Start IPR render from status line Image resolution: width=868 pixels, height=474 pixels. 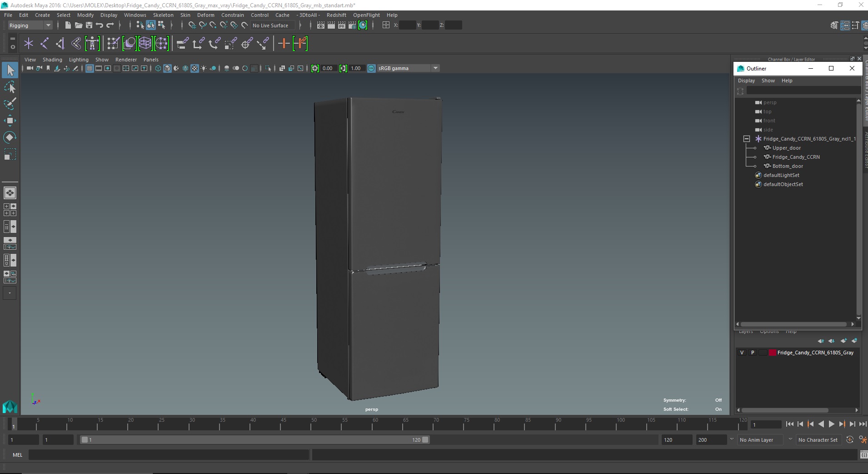(x=342, y=25)
